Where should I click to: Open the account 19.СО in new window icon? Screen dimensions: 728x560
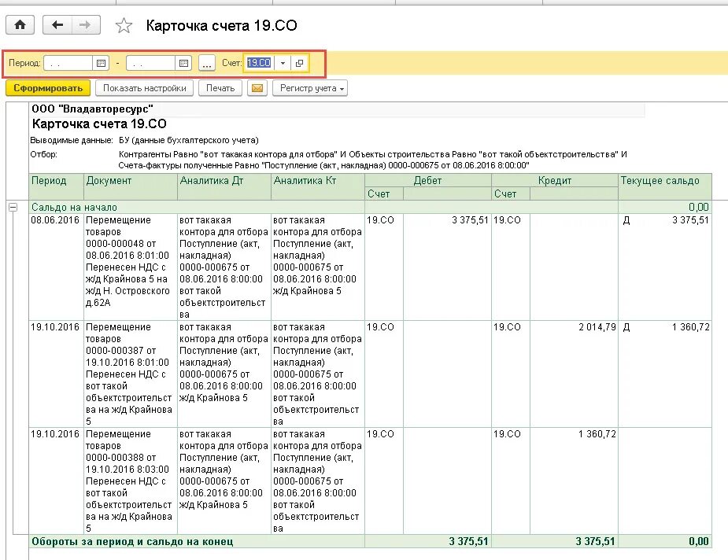(300, 63)
